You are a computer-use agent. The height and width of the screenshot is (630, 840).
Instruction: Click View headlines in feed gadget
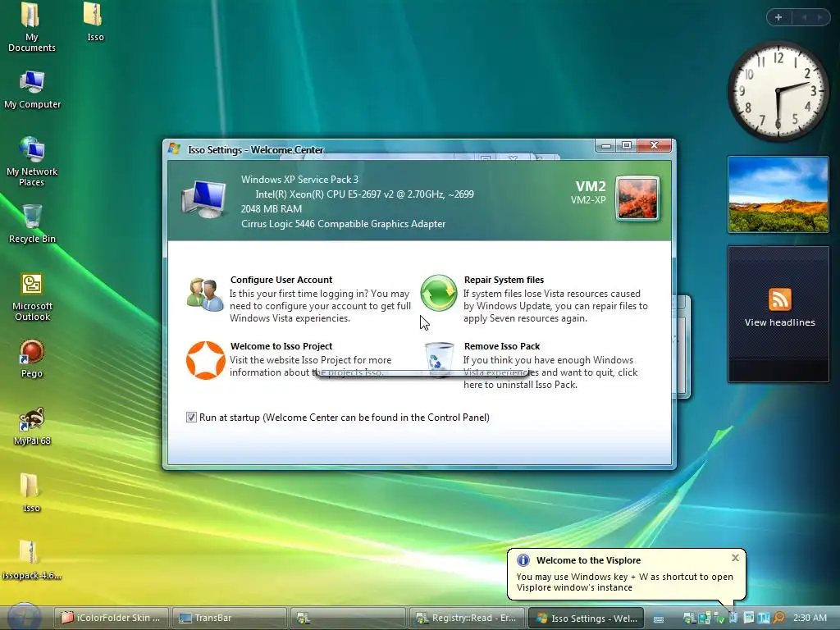tap(779, 322)
